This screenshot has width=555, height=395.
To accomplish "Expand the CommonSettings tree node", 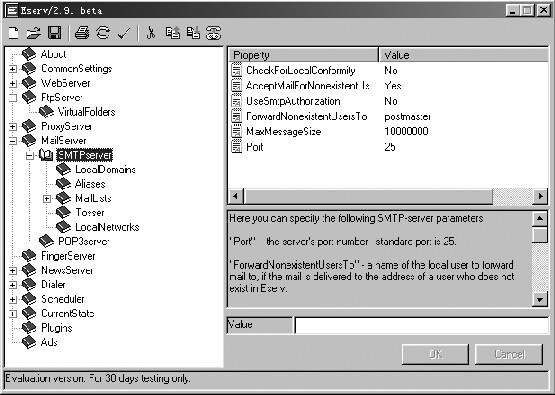I will coord(12,69).
